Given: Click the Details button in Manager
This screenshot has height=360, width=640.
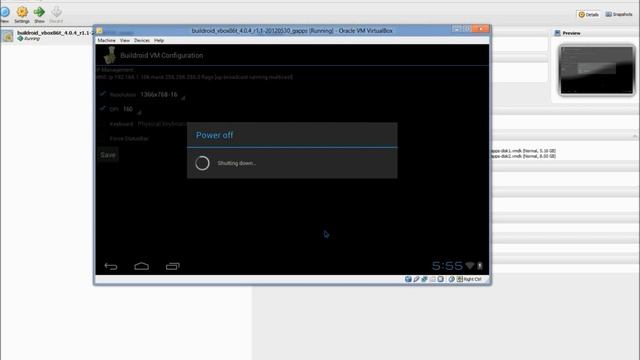Looking at the screenshot, I should tap(588, 14).
